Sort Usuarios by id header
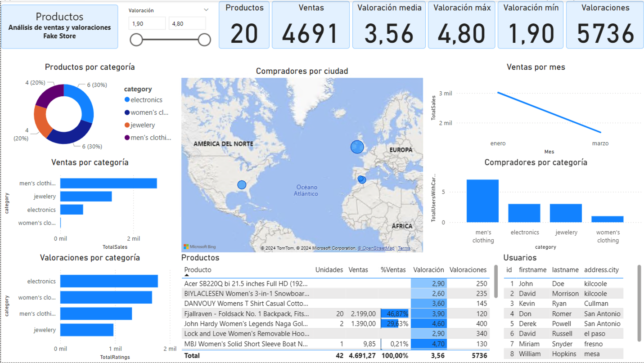 click(509, 270)
